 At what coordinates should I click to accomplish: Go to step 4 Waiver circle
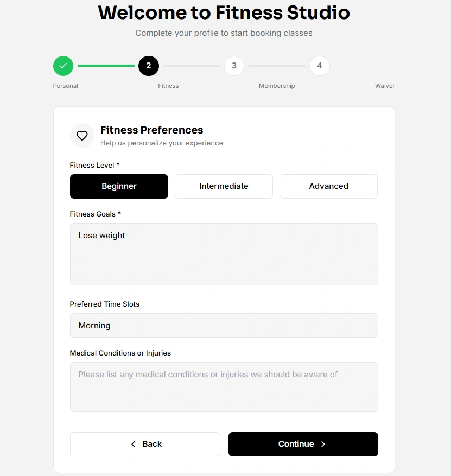pyautogui.click(x=319, y=66)
